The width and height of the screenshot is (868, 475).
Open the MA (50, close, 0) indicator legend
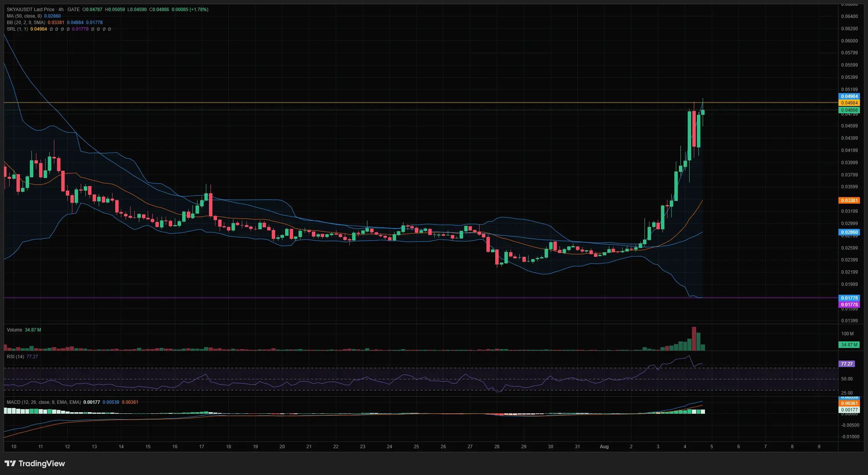pos(24,16)
